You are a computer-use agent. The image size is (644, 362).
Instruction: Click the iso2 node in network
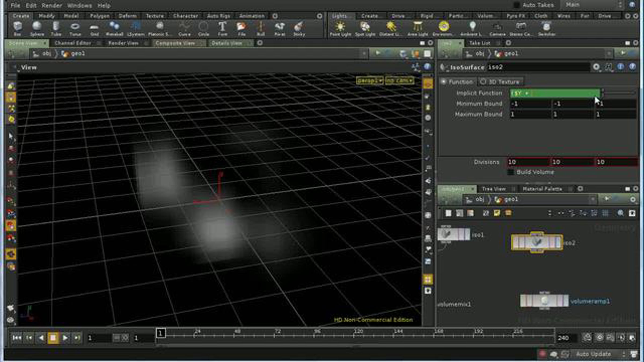(x=537, y=242)
